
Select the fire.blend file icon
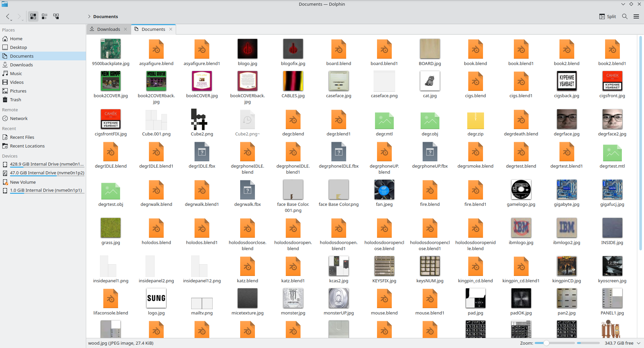pyautogui.click(x=430, y=190)
